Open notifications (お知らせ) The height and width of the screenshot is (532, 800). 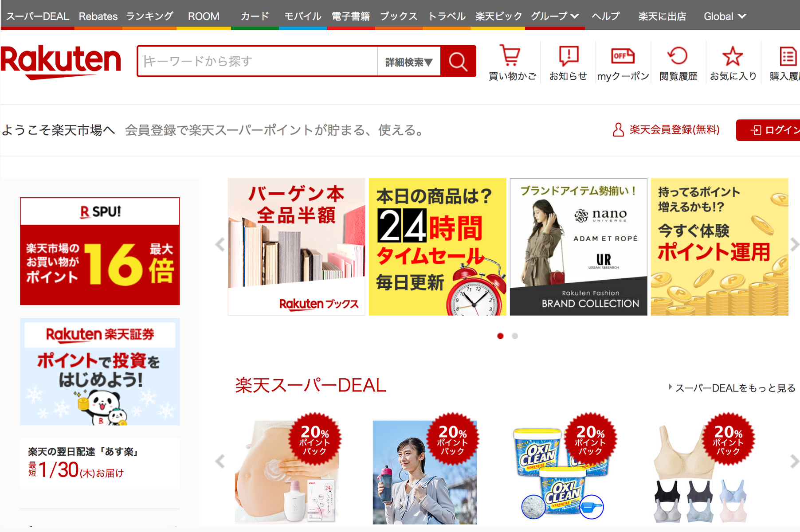tap(568, 63)
